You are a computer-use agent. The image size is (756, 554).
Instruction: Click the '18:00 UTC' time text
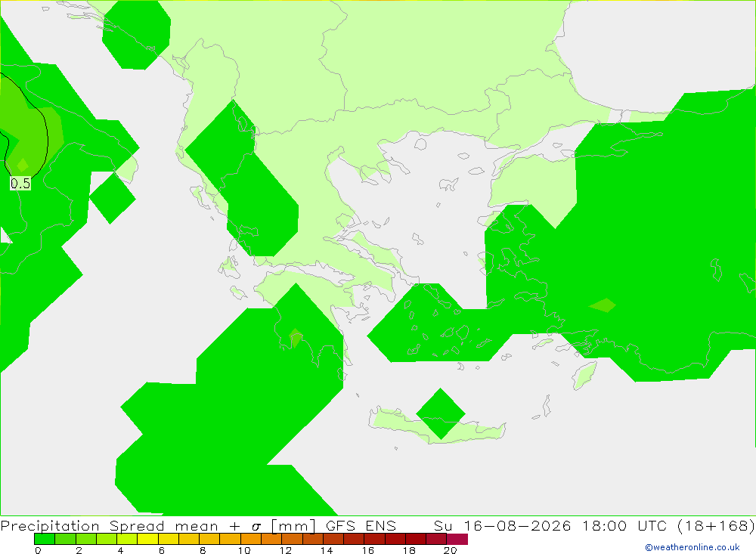coord(624,525)
